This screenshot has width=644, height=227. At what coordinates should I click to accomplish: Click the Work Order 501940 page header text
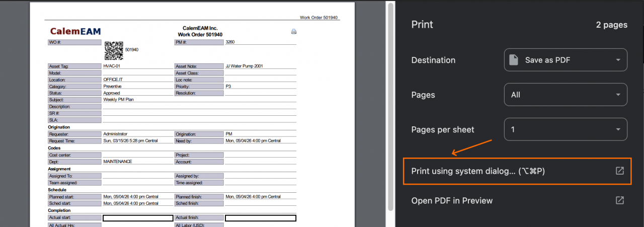click(319, 18)
